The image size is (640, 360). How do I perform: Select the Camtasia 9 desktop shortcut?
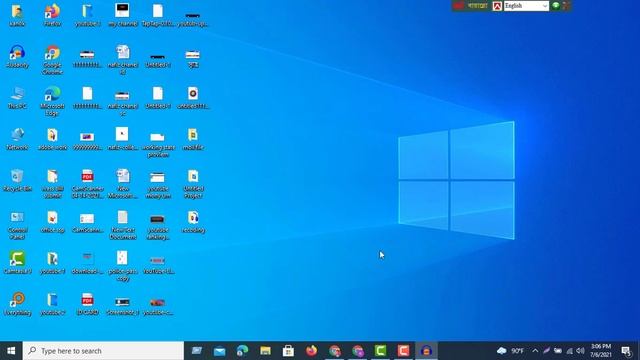(17, 263)
